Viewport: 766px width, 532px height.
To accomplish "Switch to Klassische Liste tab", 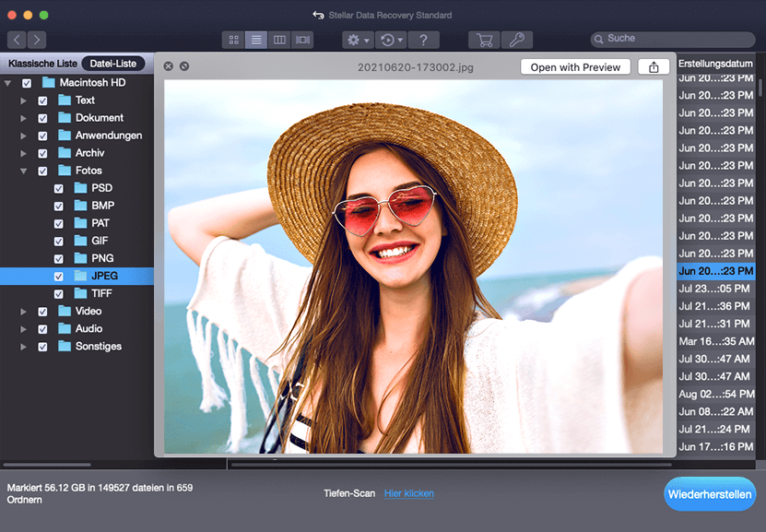I will pyautogui.click(x=41, y=64).
